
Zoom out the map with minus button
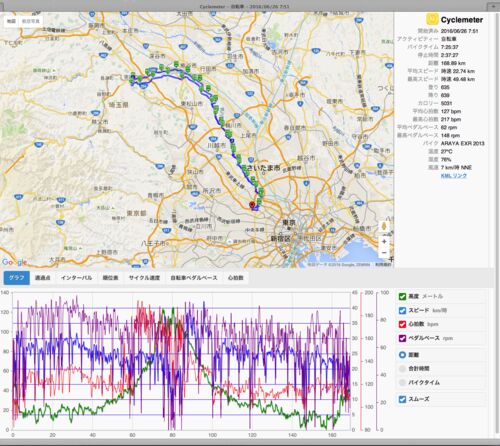point(384,252)
